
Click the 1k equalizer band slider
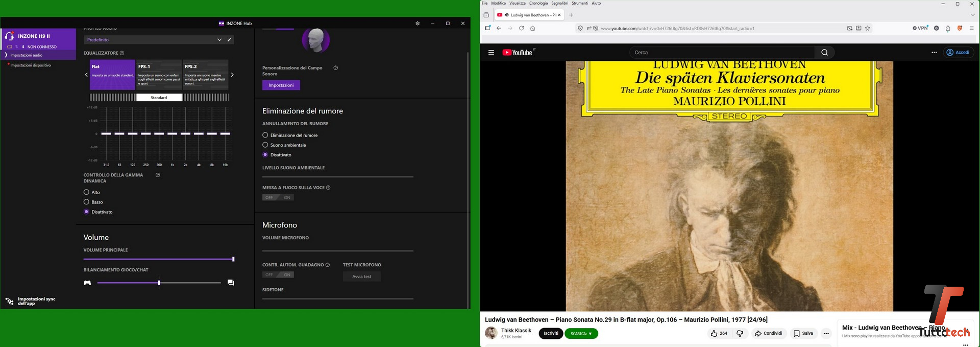point(173,134)
